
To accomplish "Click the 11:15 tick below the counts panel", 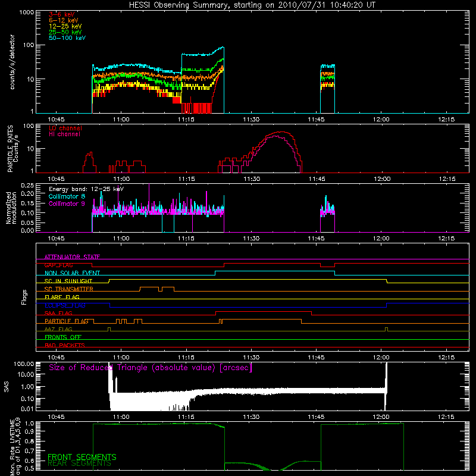I will 186,120.
